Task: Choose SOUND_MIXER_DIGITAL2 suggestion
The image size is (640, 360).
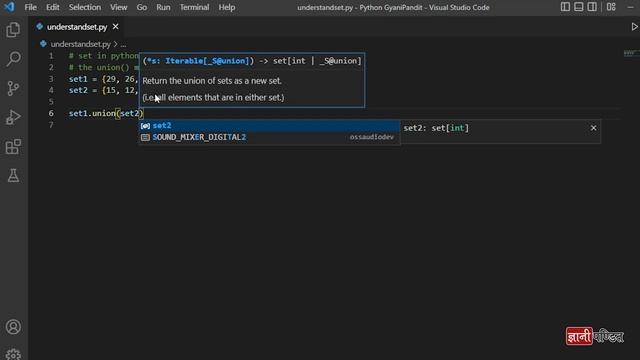Action: point(269,138)
